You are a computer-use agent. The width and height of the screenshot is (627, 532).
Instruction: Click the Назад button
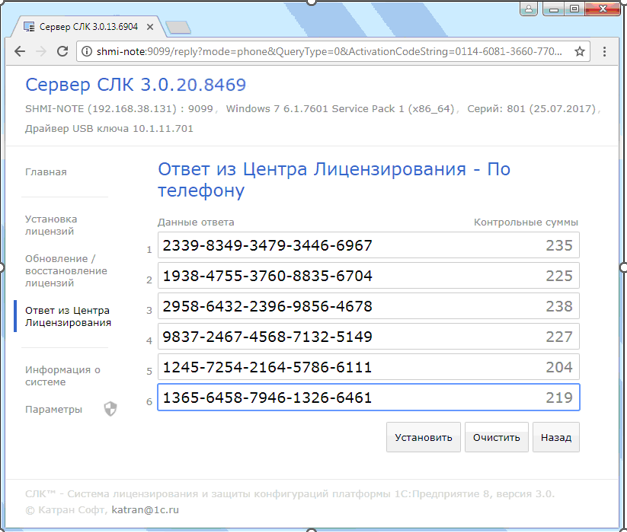coord(556,437)
